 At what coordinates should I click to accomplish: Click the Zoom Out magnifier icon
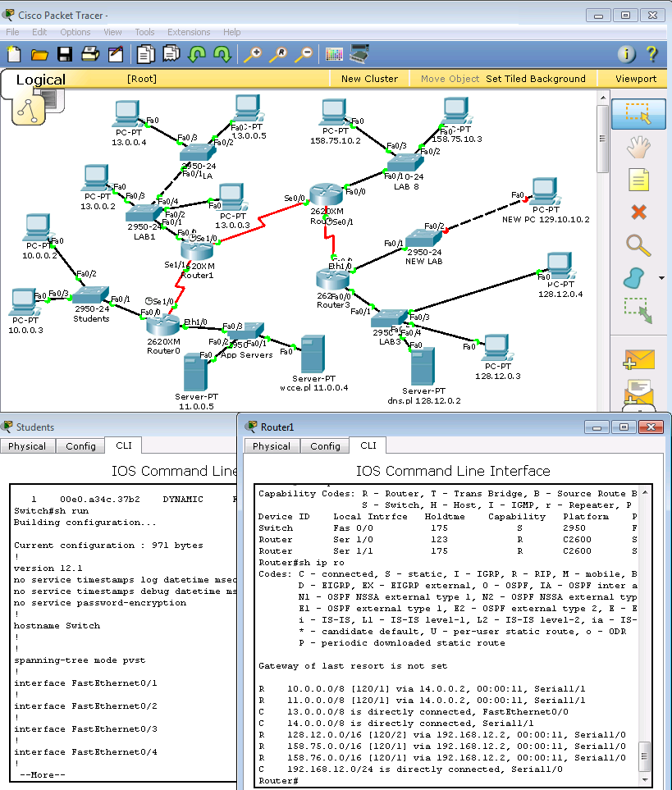pos(304,54)
